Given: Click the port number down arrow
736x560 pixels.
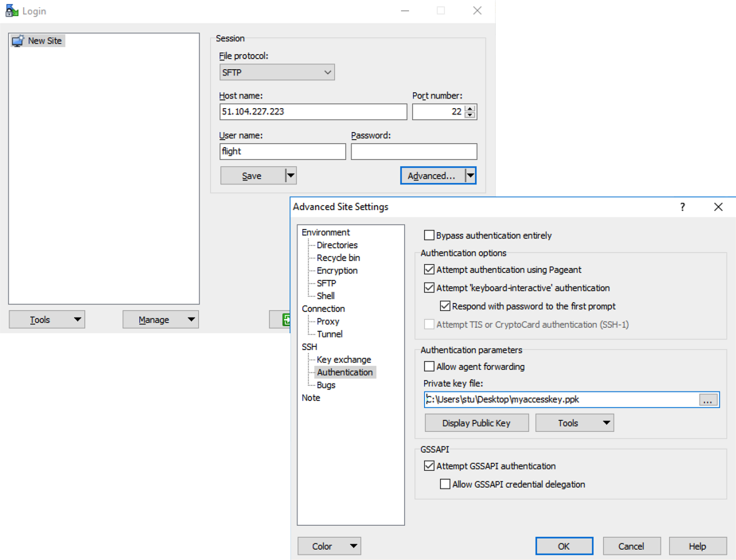Looking at the screenshot, I should (470, 115).
